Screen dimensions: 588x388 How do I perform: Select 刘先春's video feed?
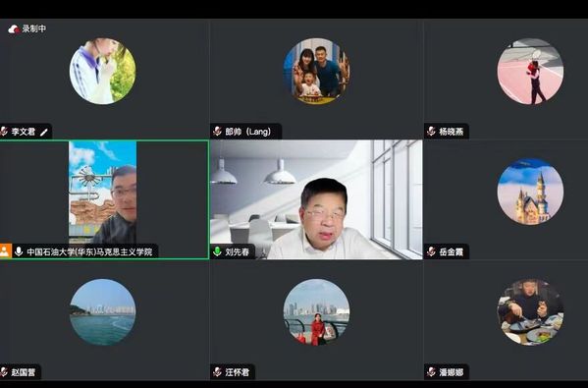[x=316, y=199]
